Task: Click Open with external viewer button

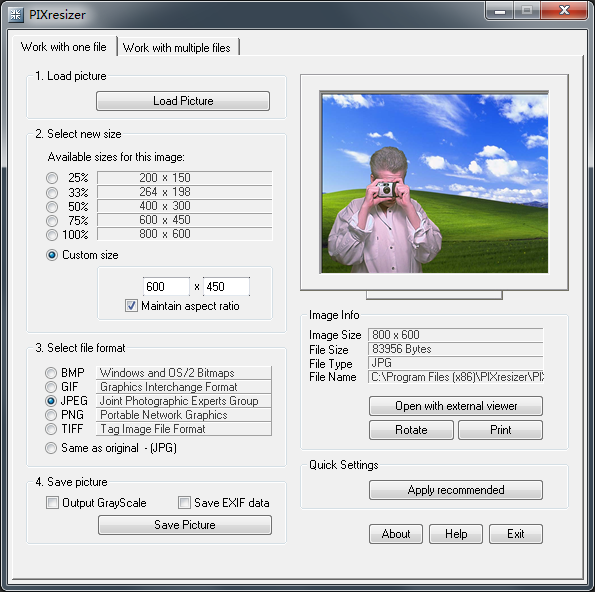Action: pos(456,406)
